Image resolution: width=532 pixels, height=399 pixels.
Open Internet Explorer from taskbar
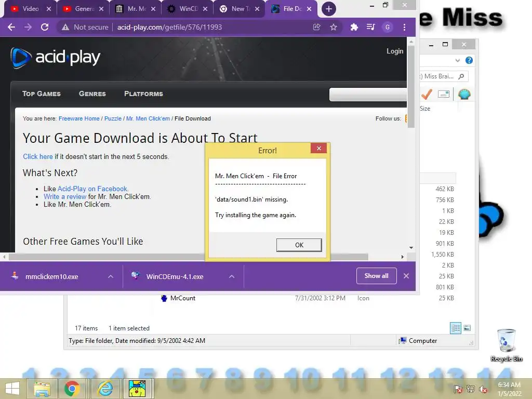click(x=105, y=389)
